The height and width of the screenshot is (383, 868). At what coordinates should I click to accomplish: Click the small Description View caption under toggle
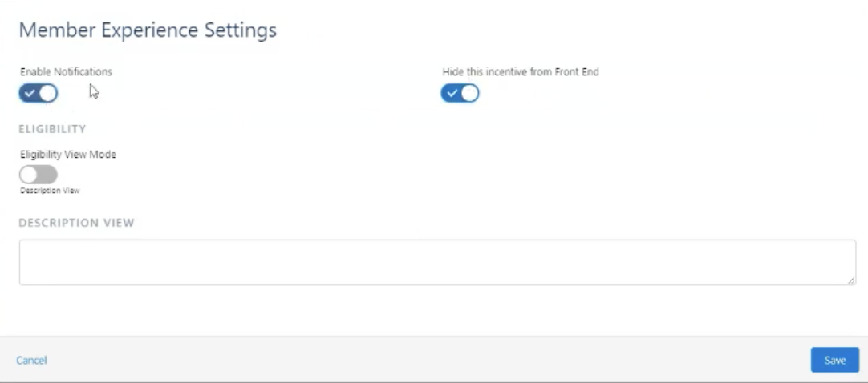pyautogui.click(x=50, y=191)
